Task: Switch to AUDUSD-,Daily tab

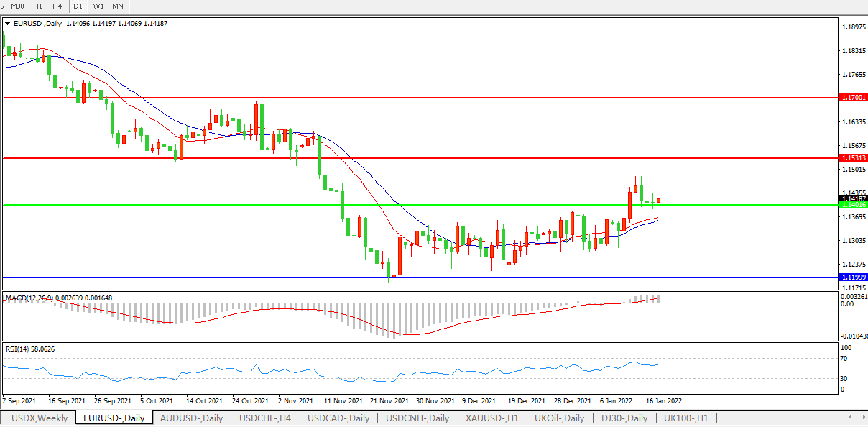Action: tap(191, 418)
